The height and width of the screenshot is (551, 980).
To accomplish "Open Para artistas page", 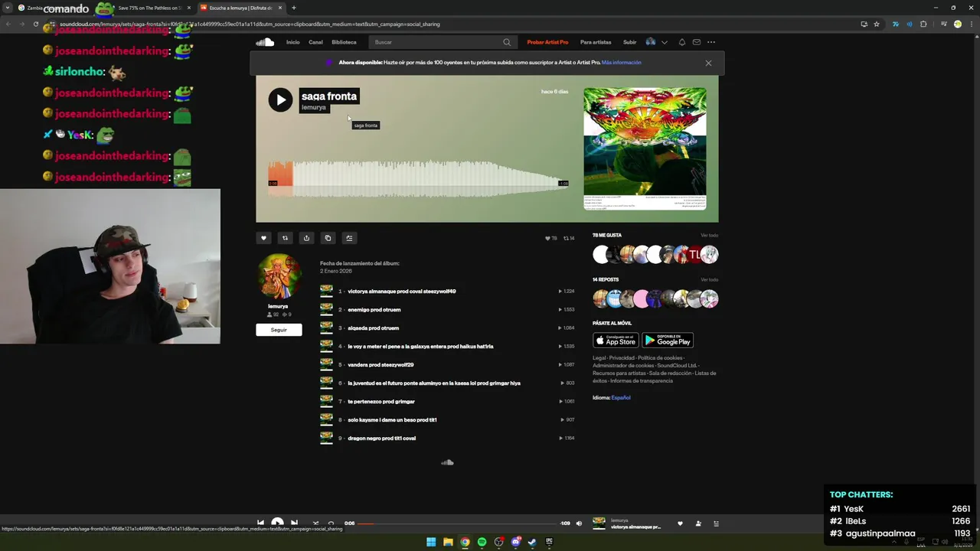I will pos(596,42).
